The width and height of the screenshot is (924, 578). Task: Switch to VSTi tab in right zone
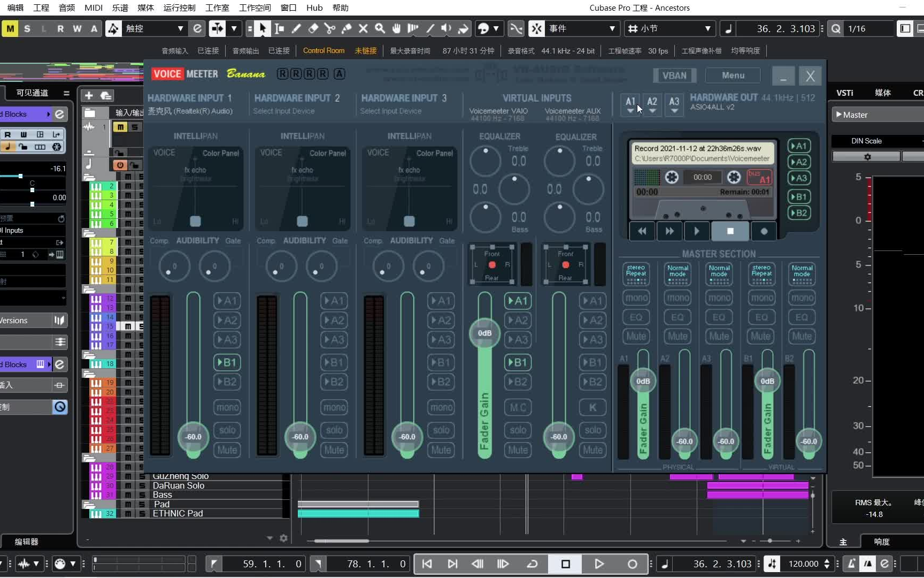pyautogui.click(x=845, y=93)
